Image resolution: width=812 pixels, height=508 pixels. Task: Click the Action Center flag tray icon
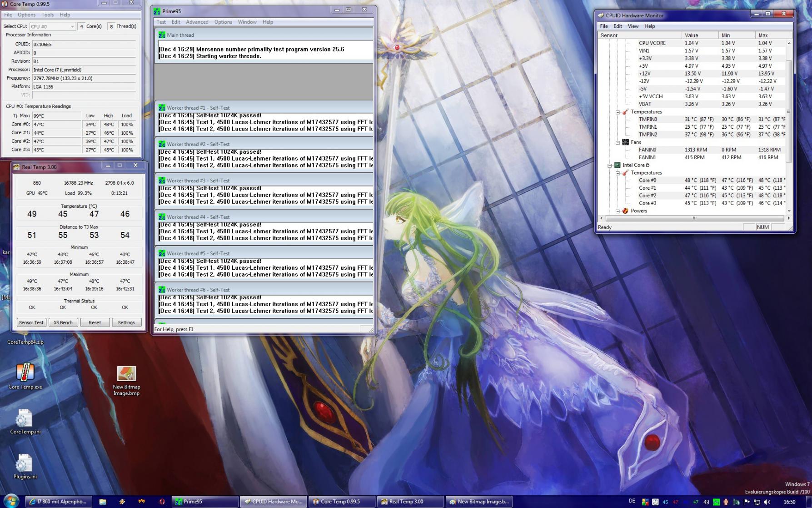click(x=747, y=502)
